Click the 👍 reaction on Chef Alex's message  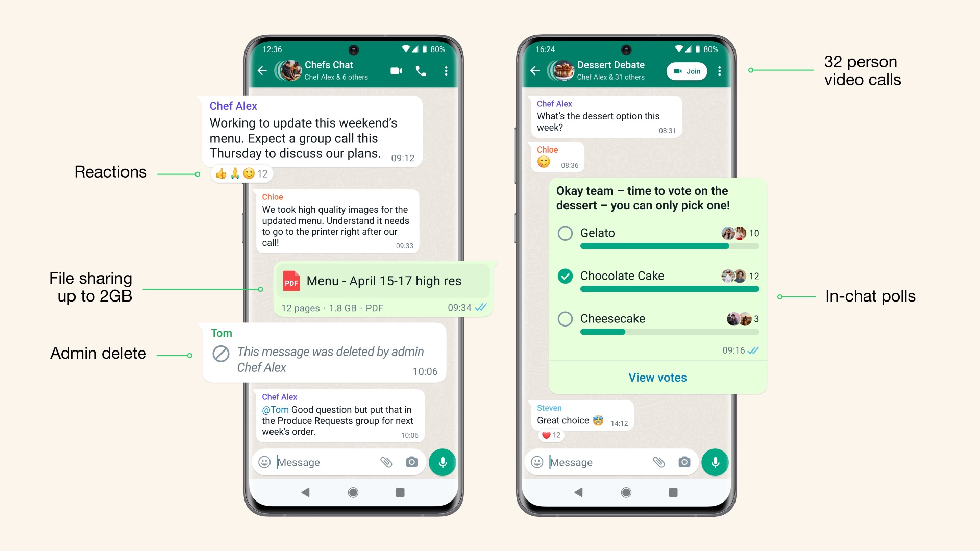point(226,173)
